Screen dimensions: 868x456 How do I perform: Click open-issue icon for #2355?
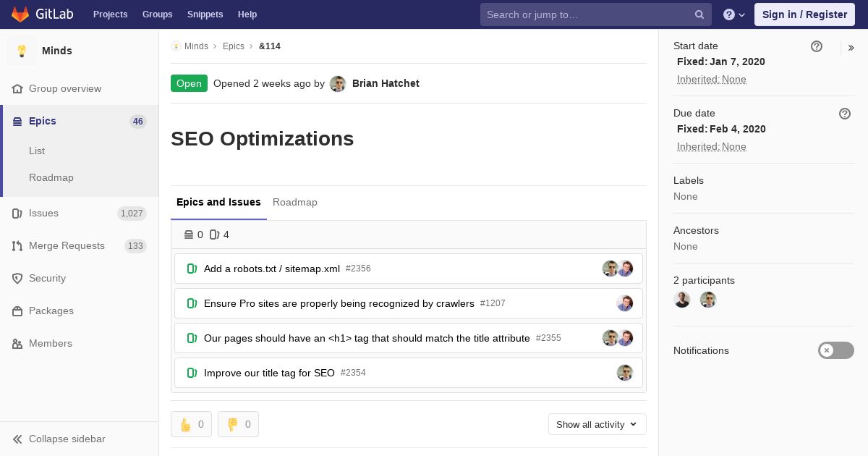(x=192, y=338)
